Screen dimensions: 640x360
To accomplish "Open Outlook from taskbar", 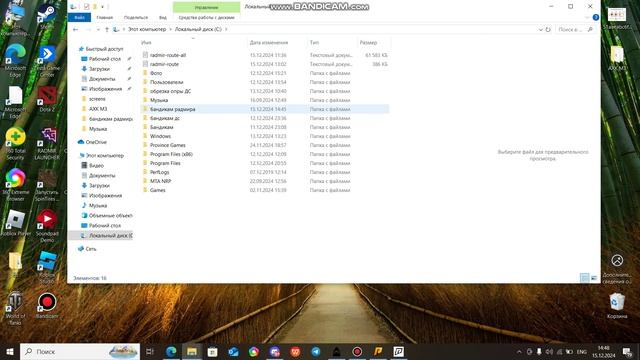I will [233, 351].
